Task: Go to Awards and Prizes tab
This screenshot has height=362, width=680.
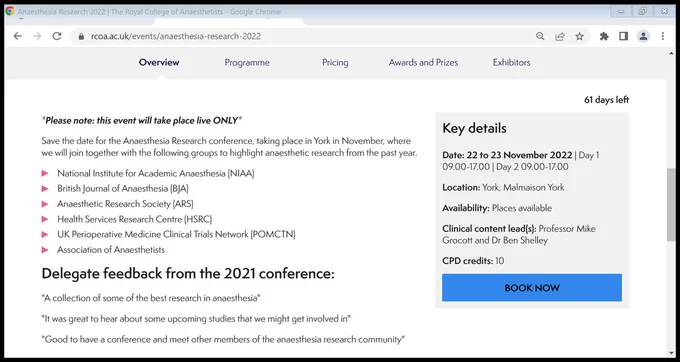Action: [423, 62]
